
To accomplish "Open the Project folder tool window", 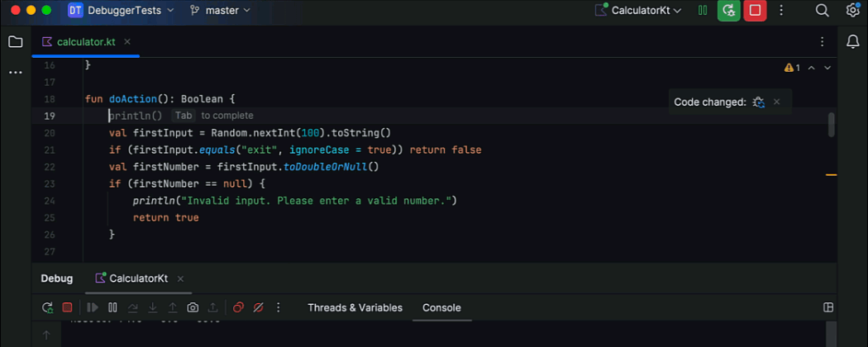I will pos(15,41).
